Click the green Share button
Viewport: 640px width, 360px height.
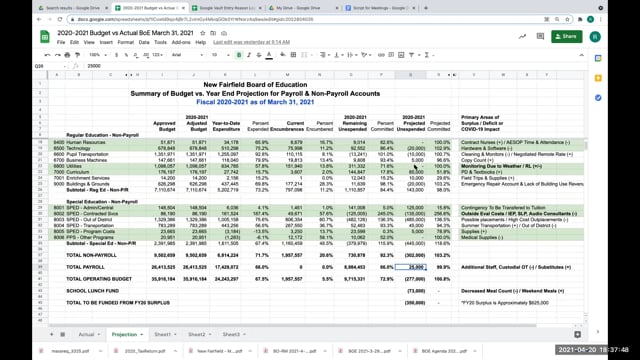click(567, 36)
